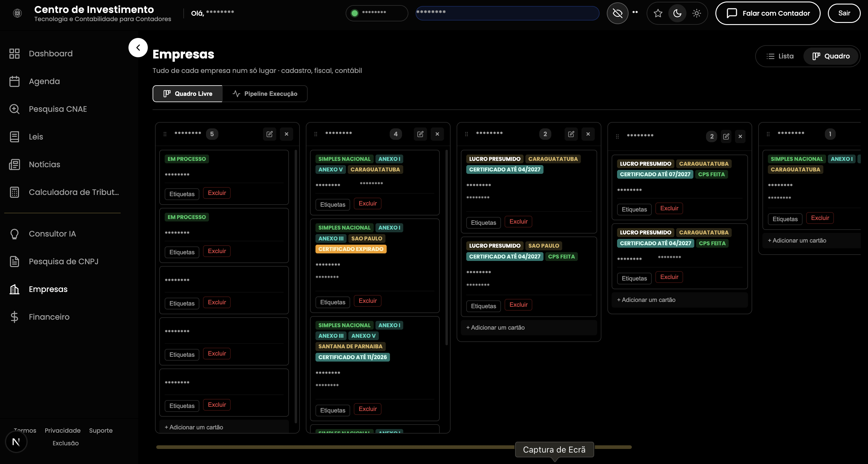Add a card to the first column
The width and height of the screenshot is (868, 464).
pyautogui.click(x=224, y=427)
